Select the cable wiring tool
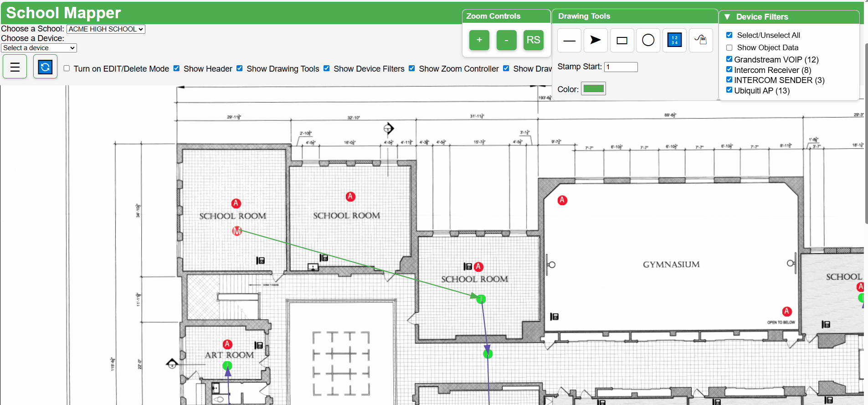 coord(701,41)
